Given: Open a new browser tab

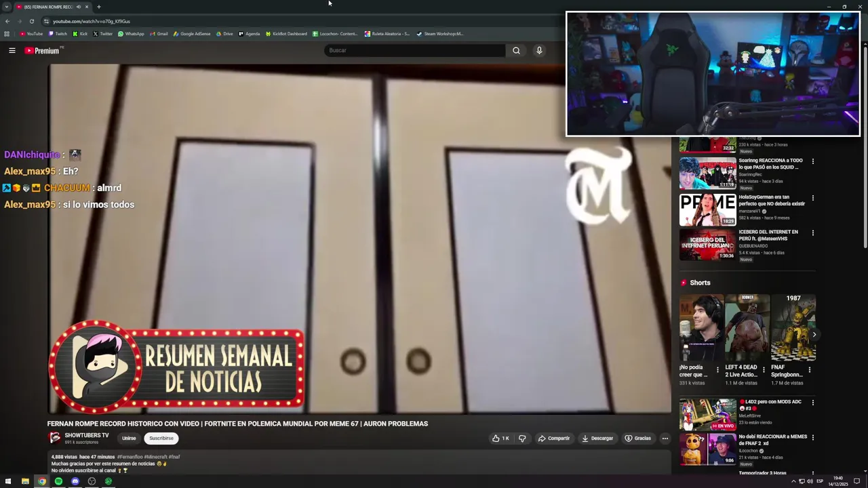Looking at the screenshot, I should click(x=98, y=7).
